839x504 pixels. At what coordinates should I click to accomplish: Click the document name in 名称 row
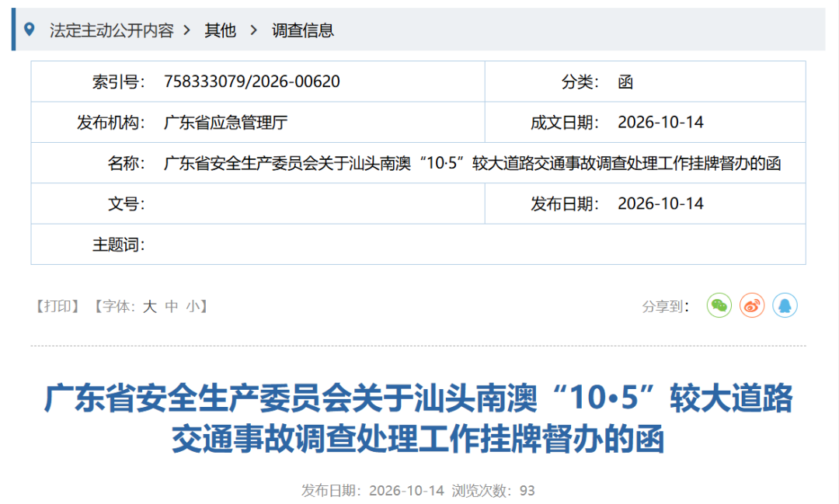(472, 163)
